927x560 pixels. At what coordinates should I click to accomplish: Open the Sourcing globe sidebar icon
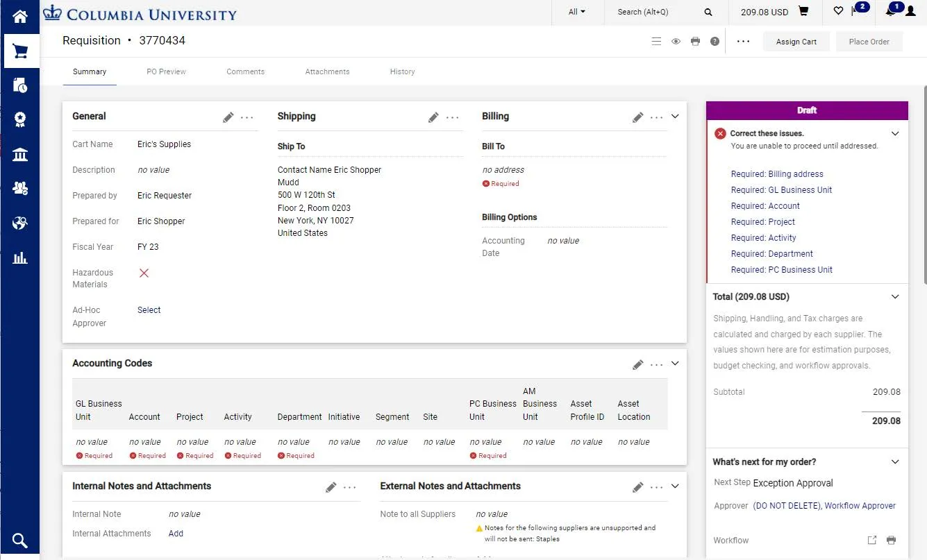[20, 223]
